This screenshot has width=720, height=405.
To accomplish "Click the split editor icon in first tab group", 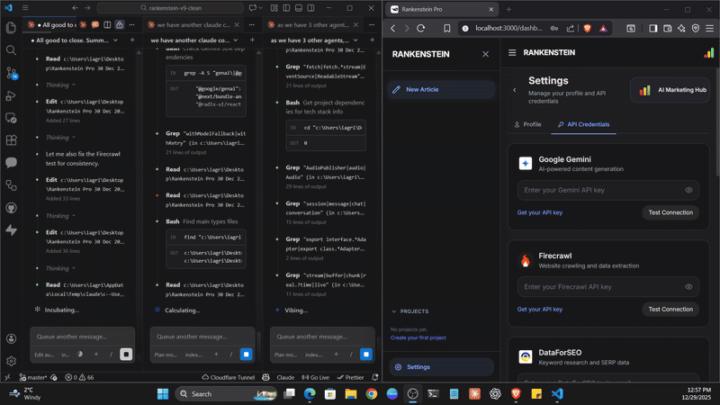I will (107, 24).
